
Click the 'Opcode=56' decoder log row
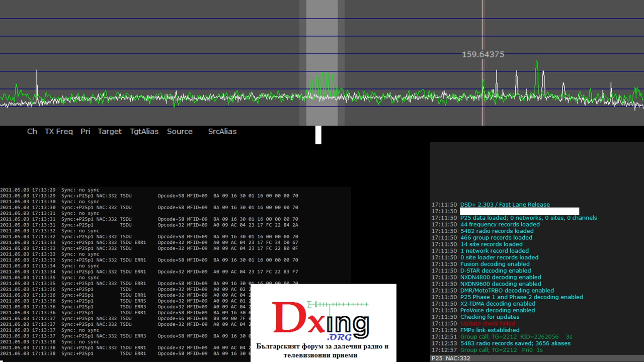[125, 318]
